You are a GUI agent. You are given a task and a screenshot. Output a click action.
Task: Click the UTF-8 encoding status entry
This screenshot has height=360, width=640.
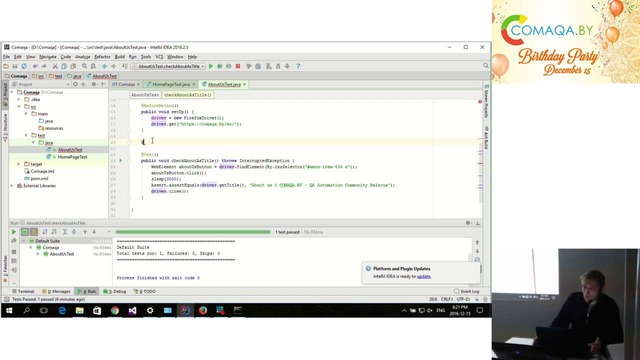pyautogui.click(x=463, y=299)
